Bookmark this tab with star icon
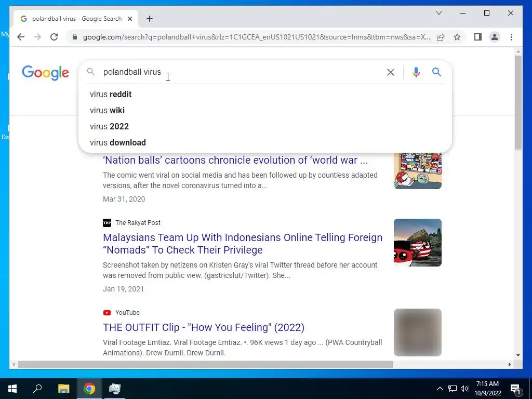 tap(457, 37)
